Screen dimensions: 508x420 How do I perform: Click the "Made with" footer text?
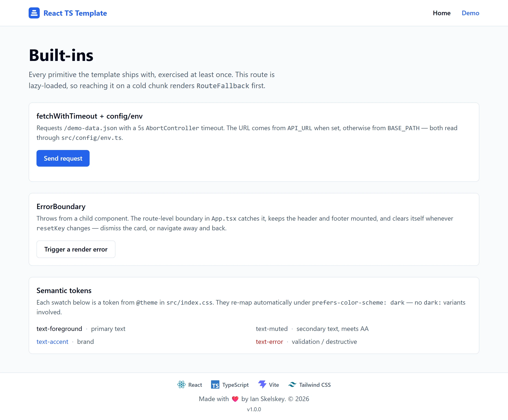click(x=214, y=399)
